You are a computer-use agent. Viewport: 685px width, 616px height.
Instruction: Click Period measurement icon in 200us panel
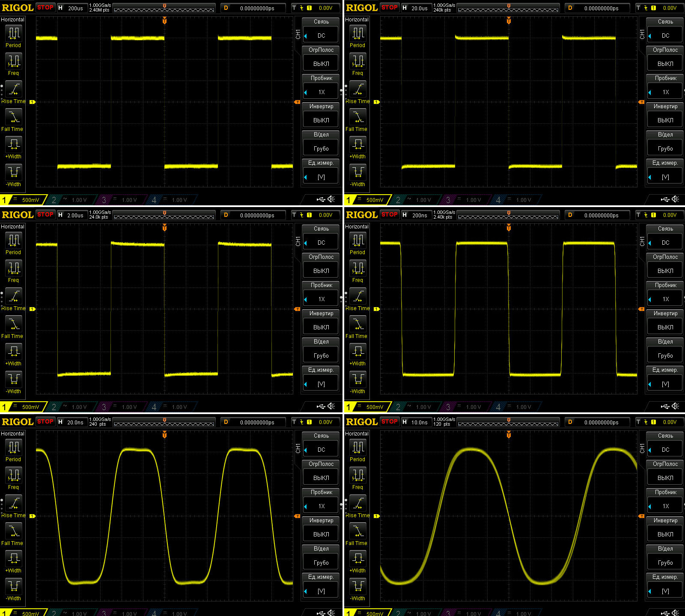tap(14, 33)
